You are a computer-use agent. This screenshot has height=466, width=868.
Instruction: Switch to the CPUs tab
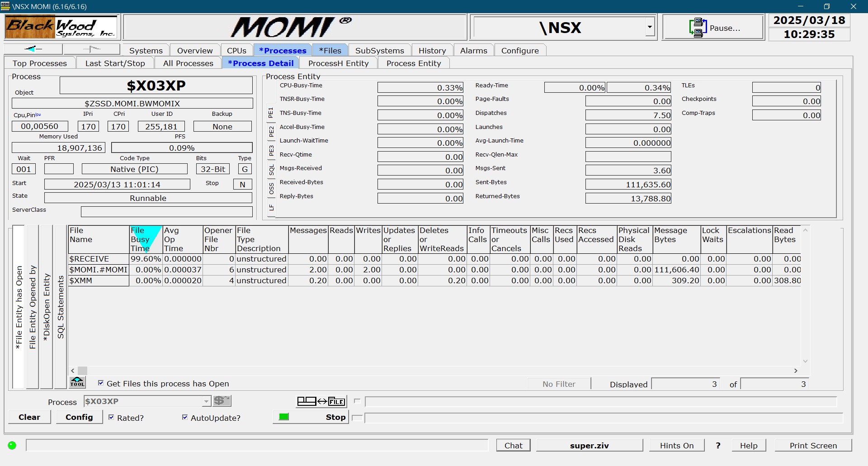point(236,50)
